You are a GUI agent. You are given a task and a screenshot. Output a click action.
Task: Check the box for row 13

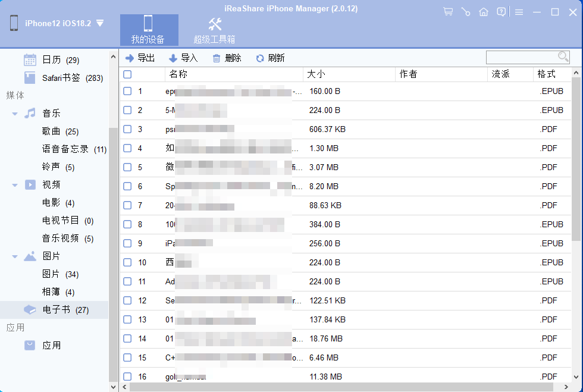[x=127, y=319]
